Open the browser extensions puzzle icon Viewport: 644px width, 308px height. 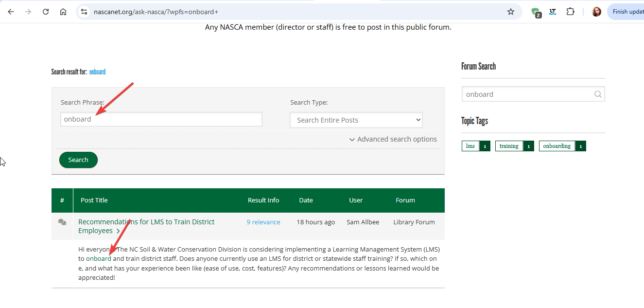[x=570, y=12]
